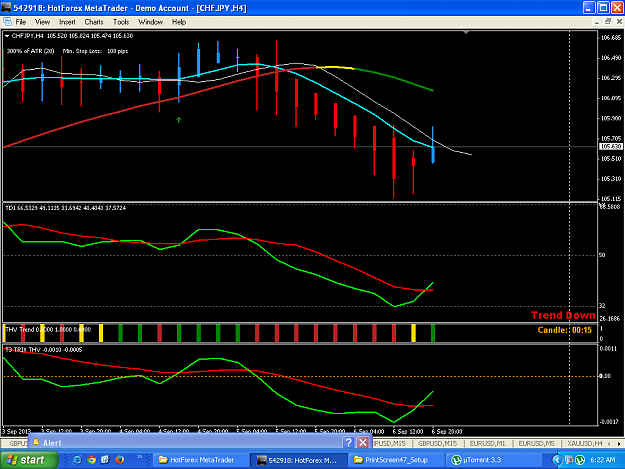This screenshot has width=625, height=469.
Task: Click the taskbar clock showing 6:22 AM
Action: click(x=602, y=460)
